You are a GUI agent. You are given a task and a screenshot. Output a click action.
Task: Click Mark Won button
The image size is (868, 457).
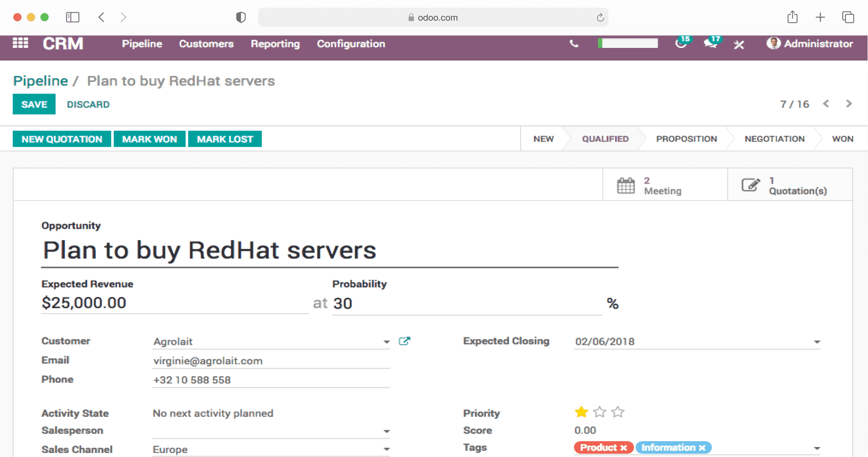149,139
